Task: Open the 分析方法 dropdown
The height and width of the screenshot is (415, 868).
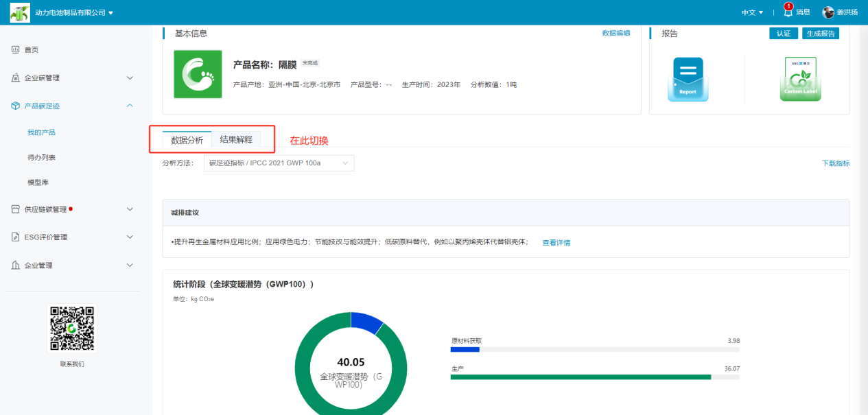Action: [279, 163]
